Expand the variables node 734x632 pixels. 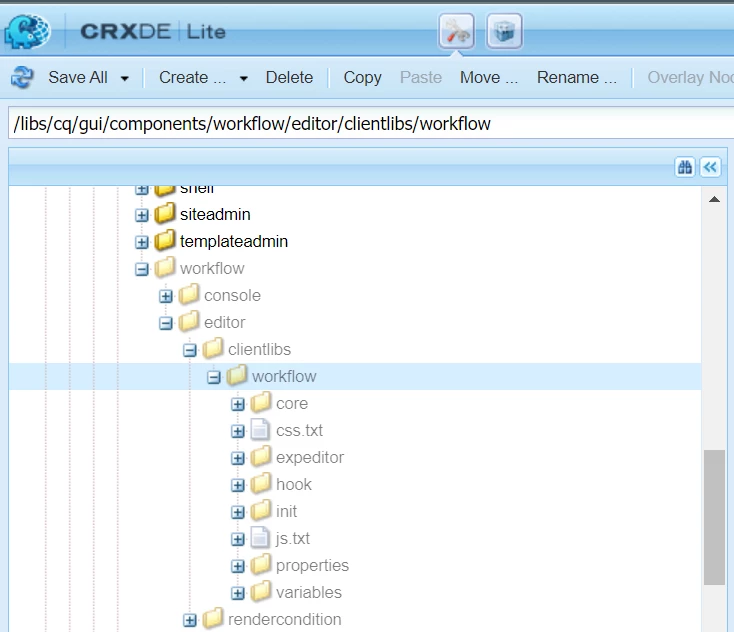click(238, 594)
